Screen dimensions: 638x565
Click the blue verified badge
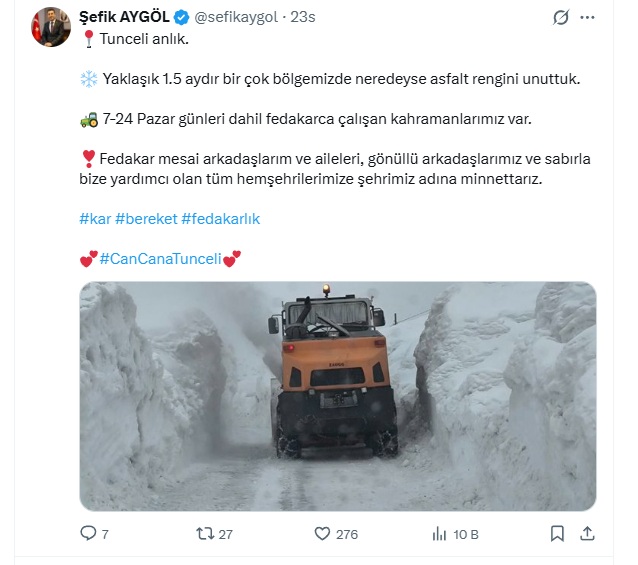[x=181, y=17]
